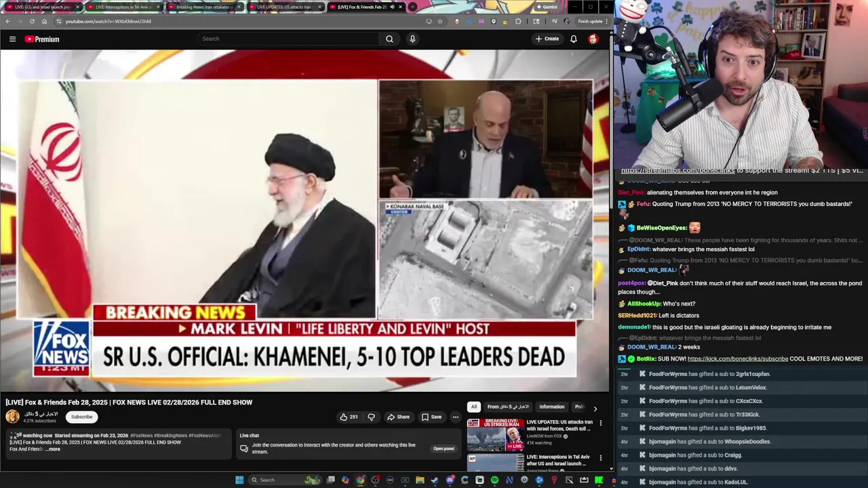Click username AllShookUp in chat
The image size is (868, 488).
pos(643,304)
